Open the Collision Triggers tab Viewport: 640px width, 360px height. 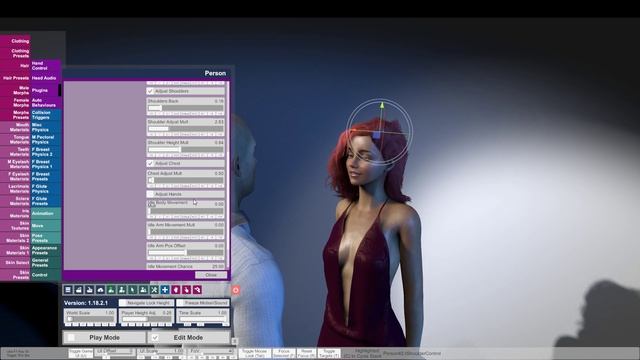point(46,115)
